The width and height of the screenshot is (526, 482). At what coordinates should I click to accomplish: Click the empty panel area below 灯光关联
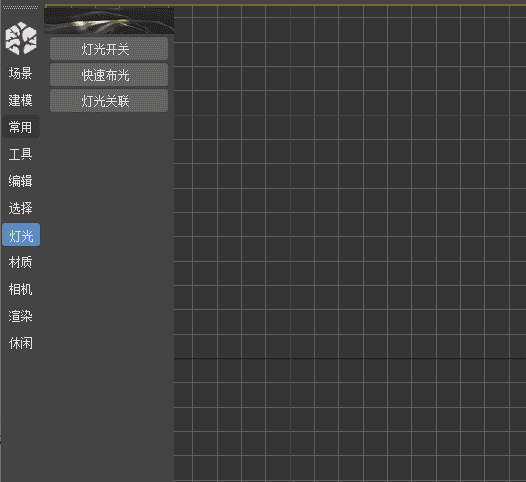109,295
